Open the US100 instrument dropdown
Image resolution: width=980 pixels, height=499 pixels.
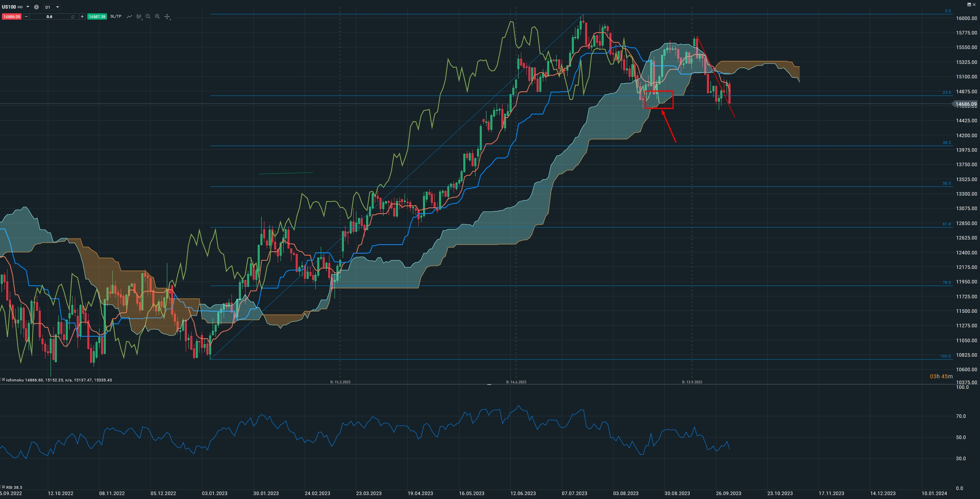(28, 7)
